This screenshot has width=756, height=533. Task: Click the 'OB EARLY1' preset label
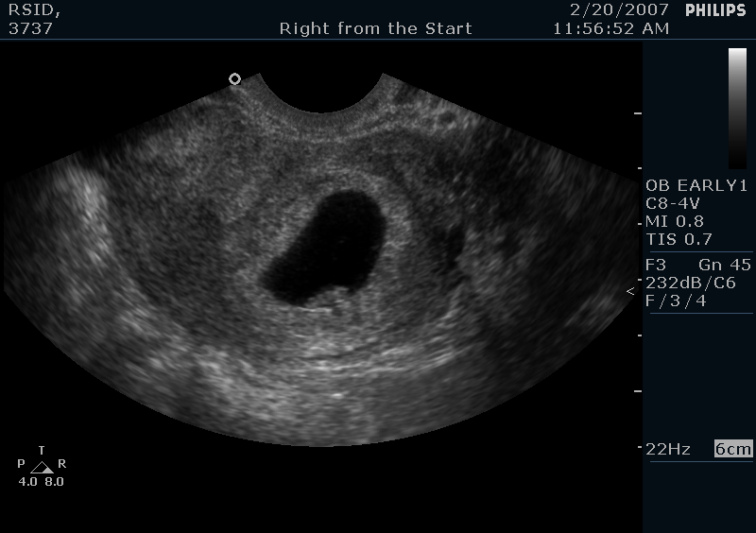696,186
